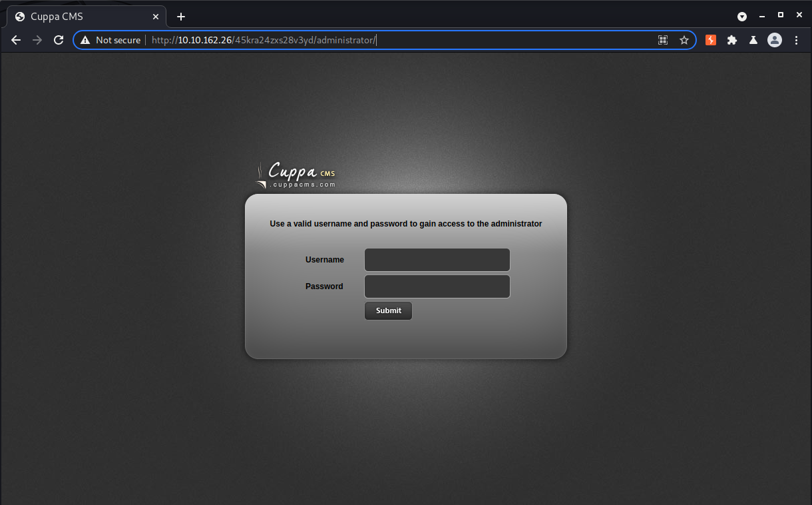Click the browser forward arrow

click(37, 40)
